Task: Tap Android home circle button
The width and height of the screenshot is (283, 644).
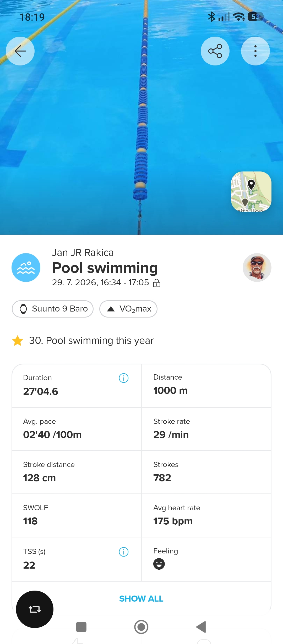Action: click(141, 627)
